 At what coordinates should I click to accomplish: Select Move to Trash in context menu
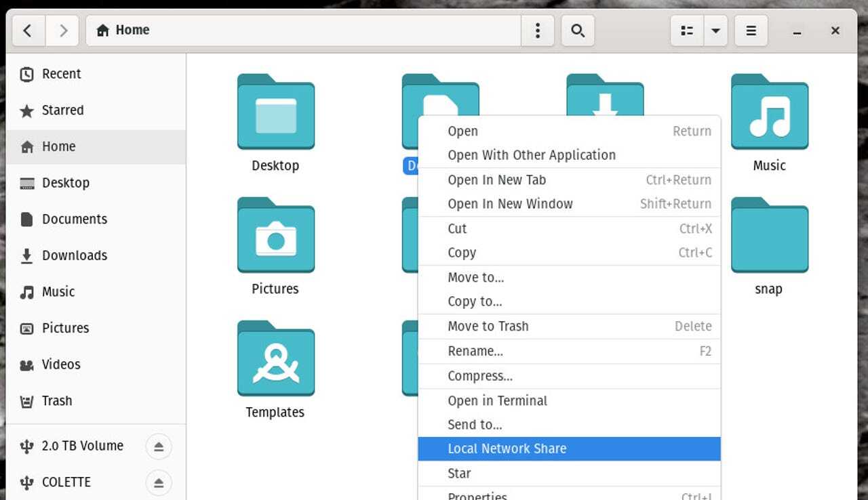tap(488, 326)
